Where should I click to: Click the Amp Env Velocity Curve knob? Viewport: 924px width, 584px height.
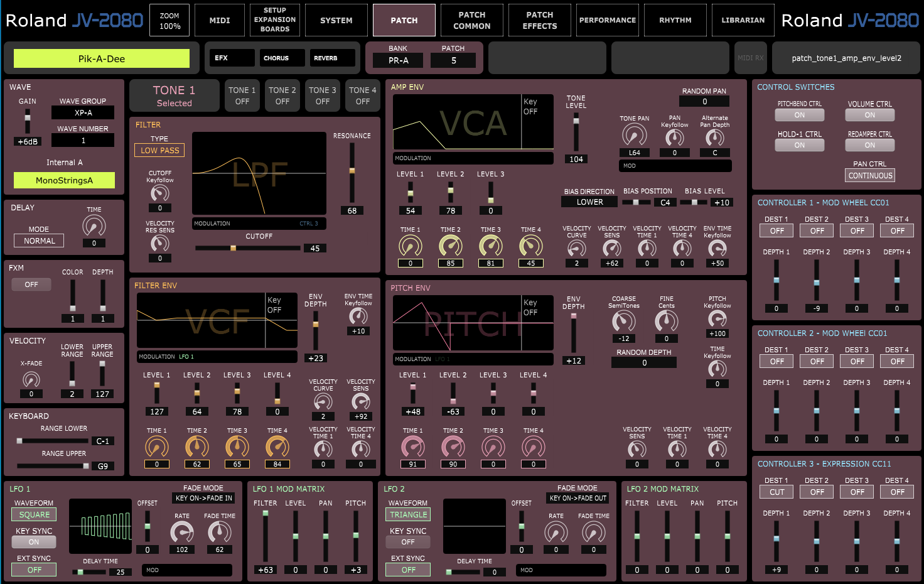577,249
